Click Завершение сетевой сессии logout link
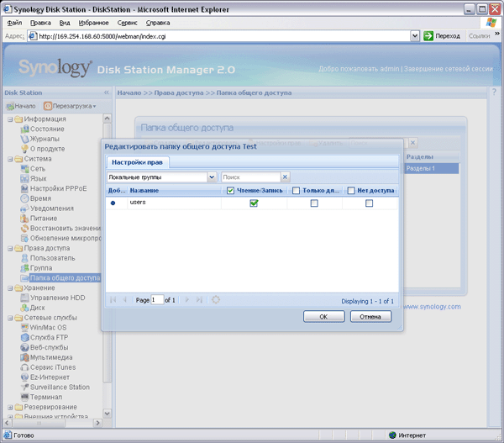504x443 pixels. [x=449, y=69]
